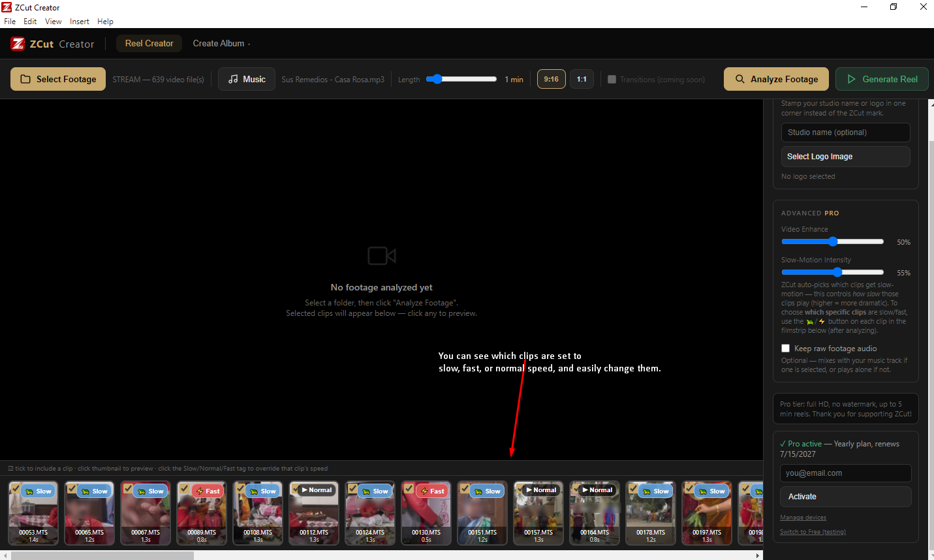Select the 1:1 aspect ratio
This screenshot has height=560, width=934.
point(582,79)
